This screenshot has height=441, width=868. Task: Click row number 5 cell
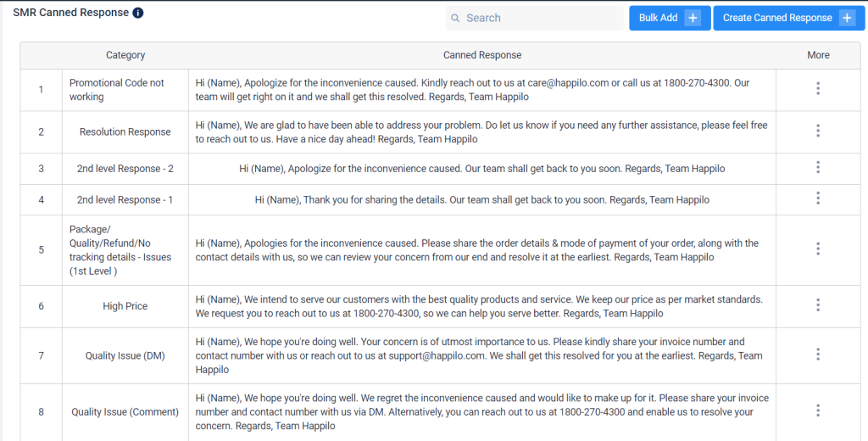tap(41, 250)
